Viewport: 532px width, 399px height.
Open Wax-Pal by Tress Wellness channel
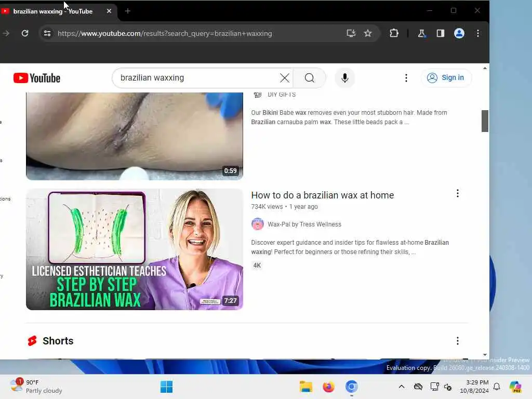[x=304, y=224]
